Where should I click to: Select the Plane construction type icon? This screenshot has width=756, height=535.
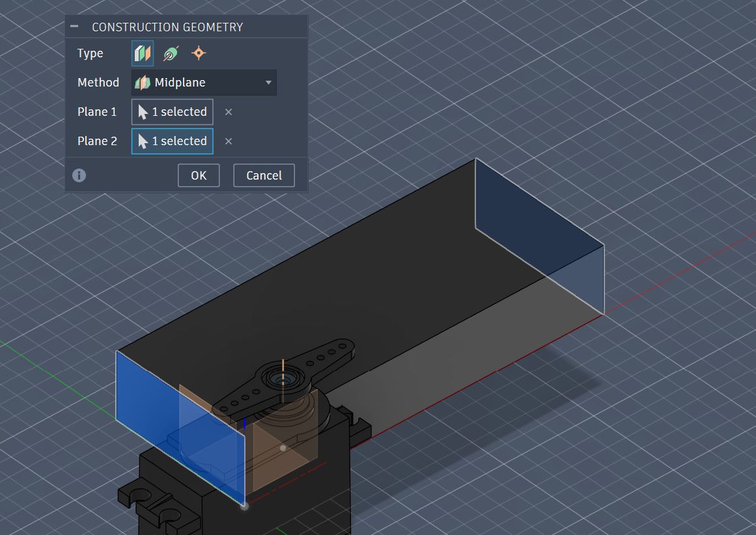click(142, 53)
